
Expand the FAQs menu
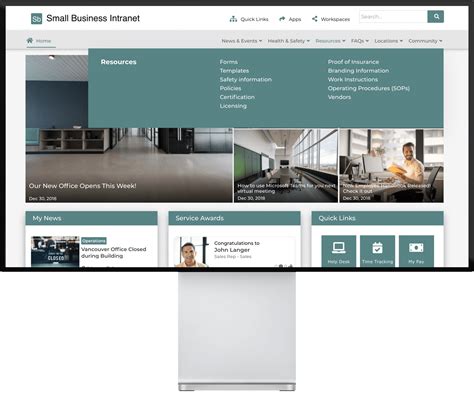[x=360, y=41]
